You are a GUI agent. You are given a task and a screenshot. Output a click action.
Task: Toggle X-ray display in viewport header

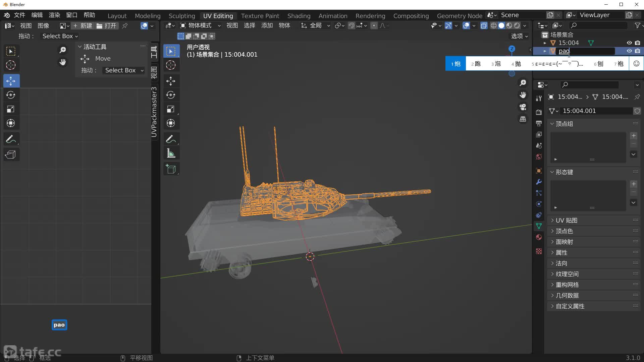[484, 25]
